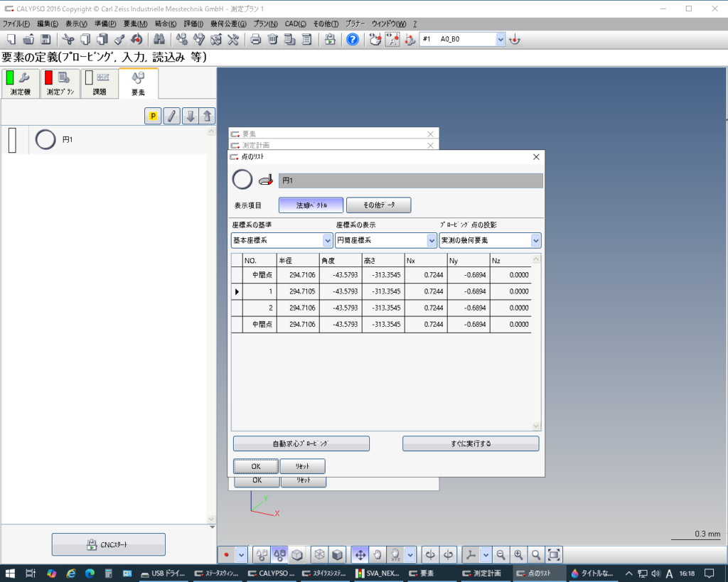Click the scissors cut icon in toolbar

[x=68, y=39]
